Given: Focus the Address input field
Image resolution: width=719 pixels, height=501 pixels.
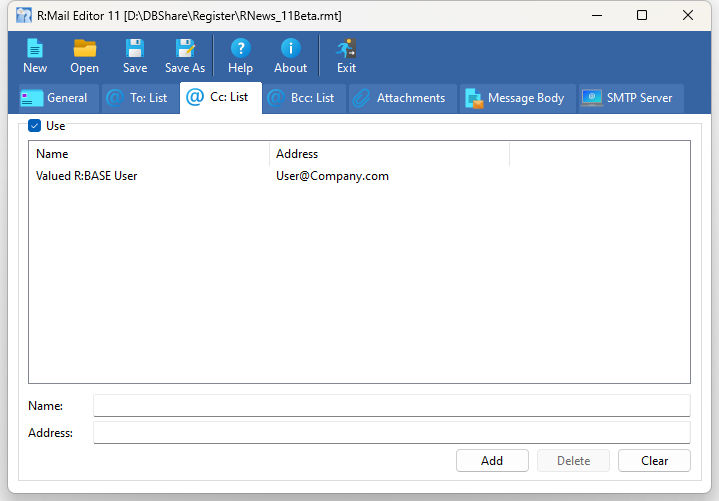Looking at the screenshot, I should coord(392,433).
